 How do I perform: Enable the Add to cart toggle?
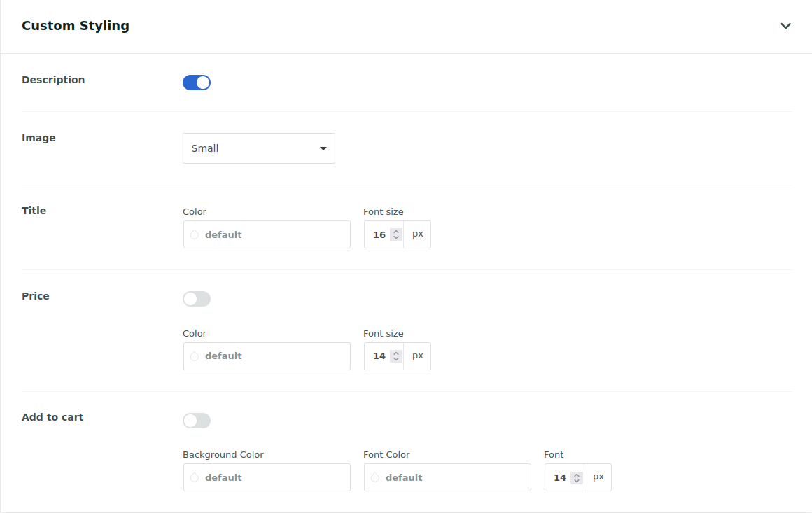197,420
